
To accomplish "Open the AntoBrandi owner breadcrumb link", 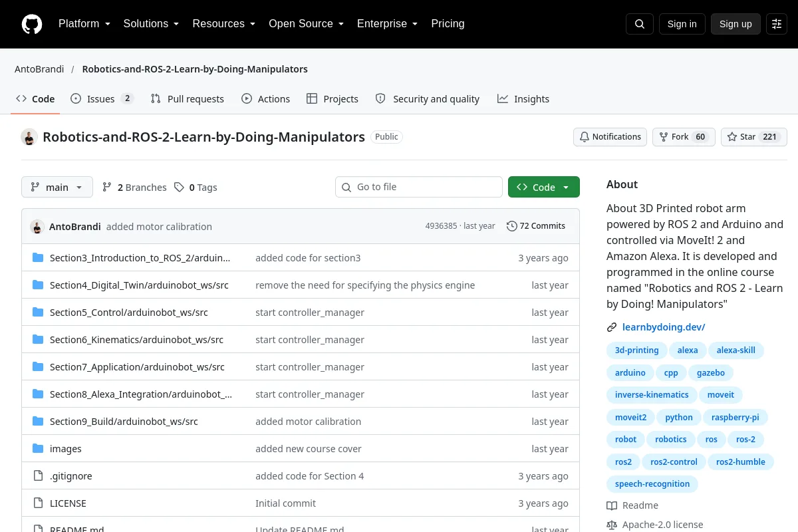I will (39, 69).
